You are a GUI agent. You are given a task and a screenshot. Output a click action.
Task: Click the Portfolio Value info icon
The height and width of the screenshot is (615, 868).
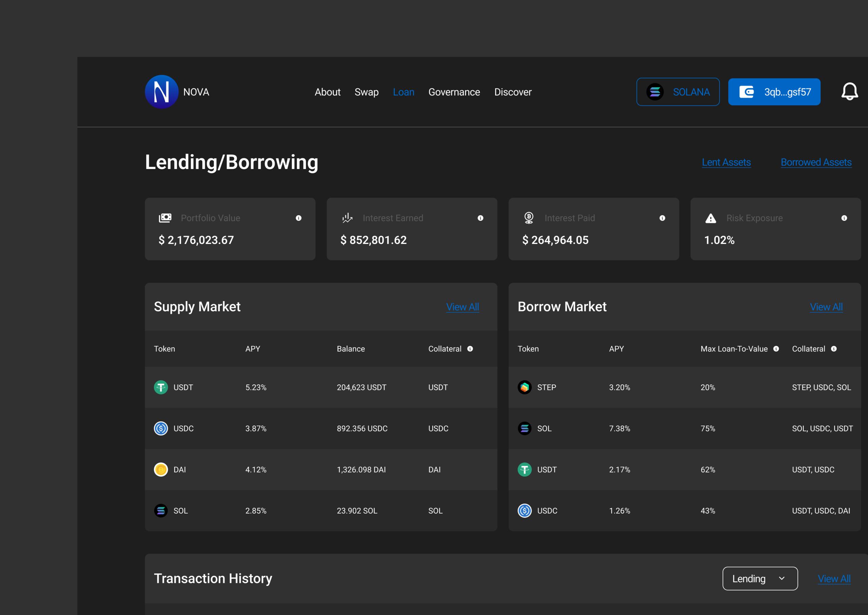point(298,218)
